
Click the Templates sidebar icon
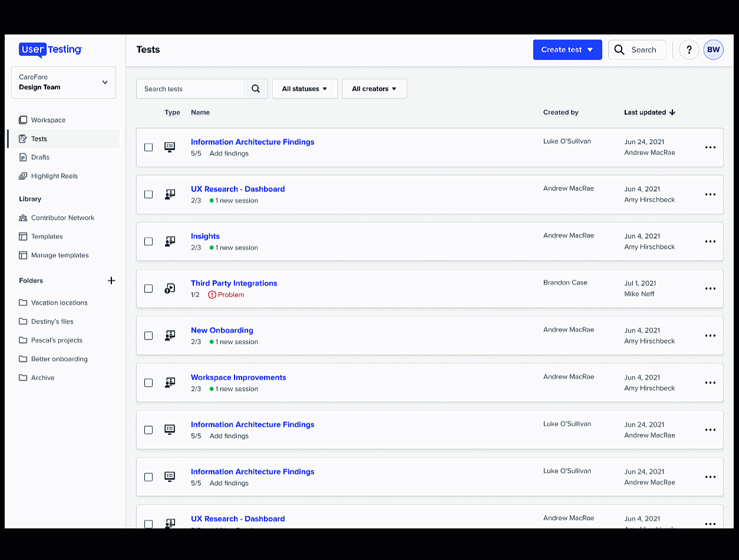pos(23,237)
